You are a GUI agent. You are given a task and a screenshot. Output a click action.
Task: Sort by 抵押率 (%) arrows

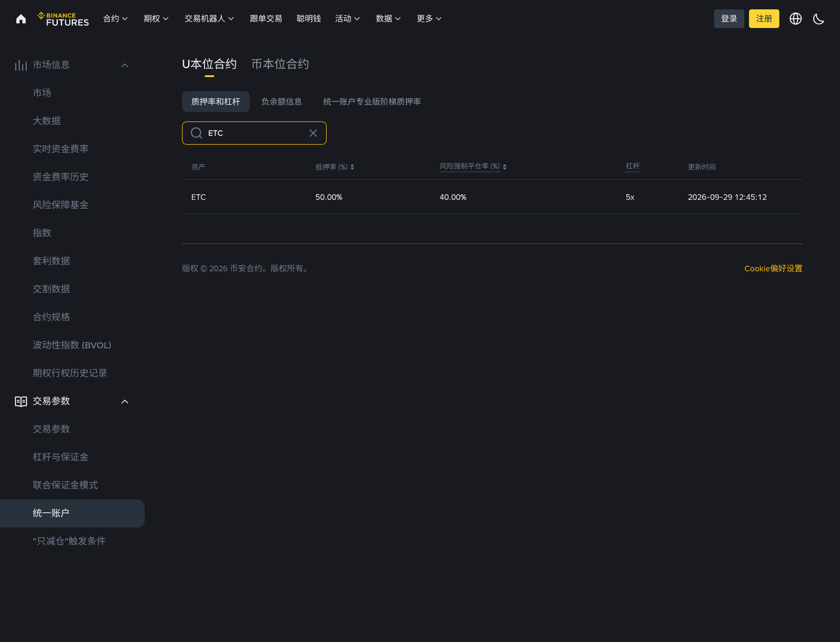pos(352,167)
